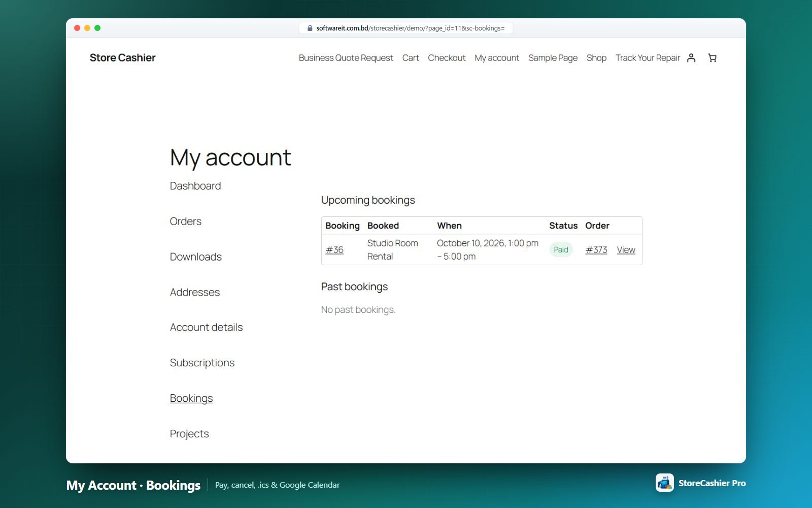This screenshot has height=508, width=812.
Task: Click the Booked column header
Action: (383, 226)
